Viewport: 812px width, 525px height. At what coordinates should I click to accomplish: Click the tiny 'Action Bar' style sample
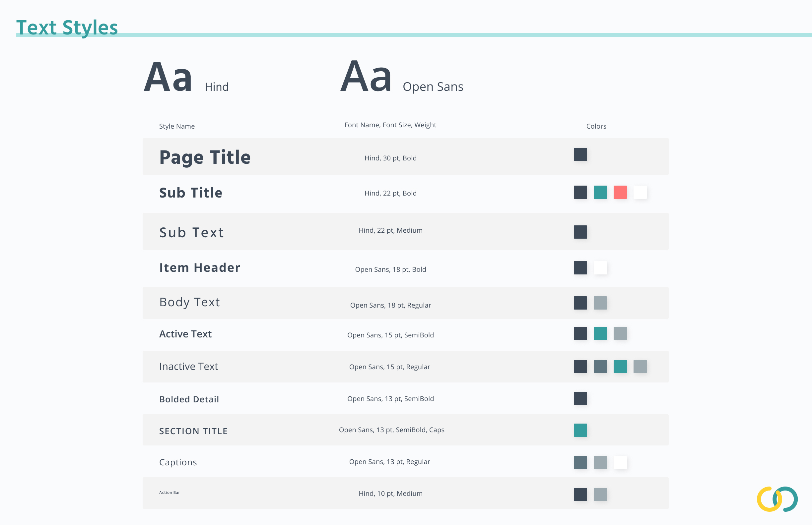pyautogui.click(x=169, y=493)
